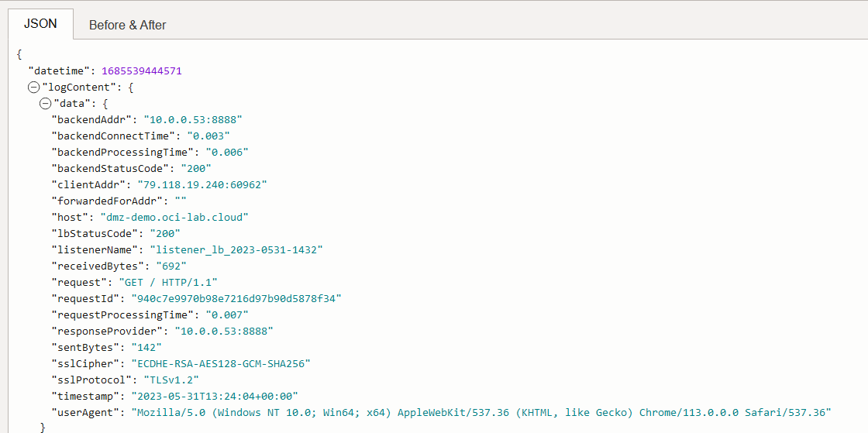Click the userAgent Mozilla string value
The height and width of the screenshot is (433, 868).
click(x=480, y=413)
